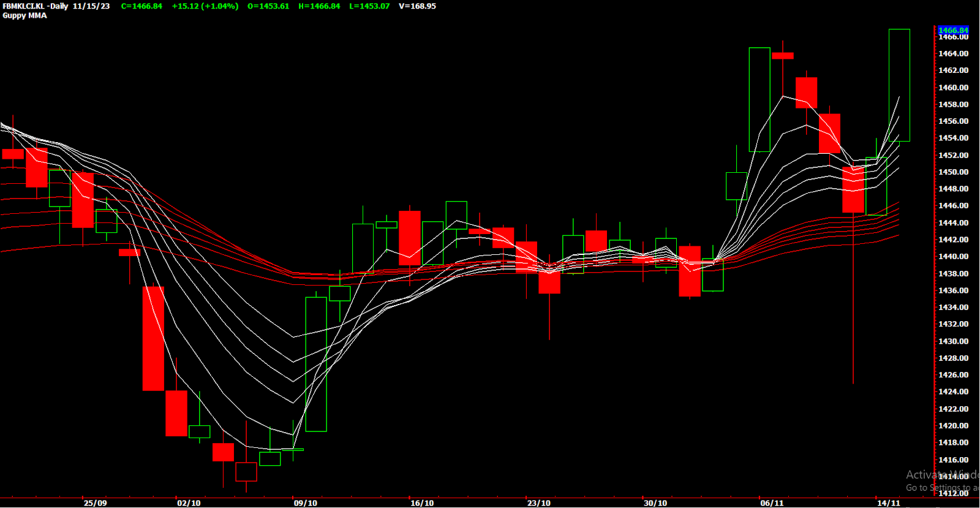The height and width of the screenshot is (508, 980).
Task: Click the C=1466.84 close value
Action: (x=141, y=6)
